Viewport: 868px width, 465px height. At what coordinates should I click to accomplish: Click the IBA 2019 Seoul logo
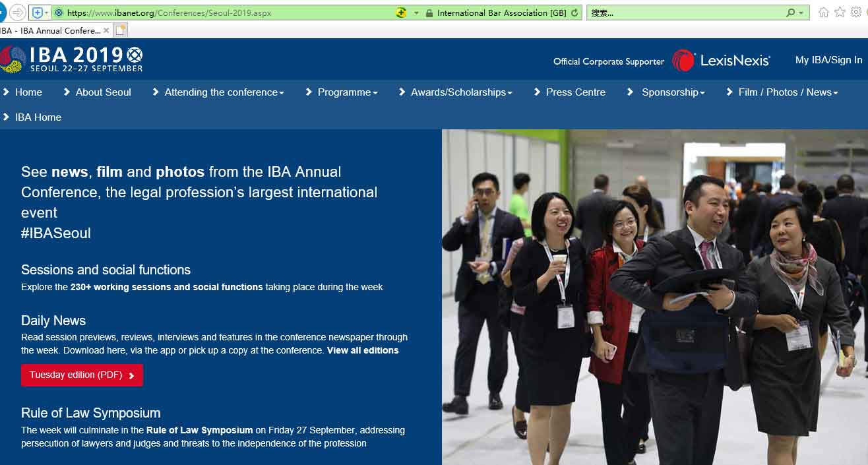[x=71, y=59]
